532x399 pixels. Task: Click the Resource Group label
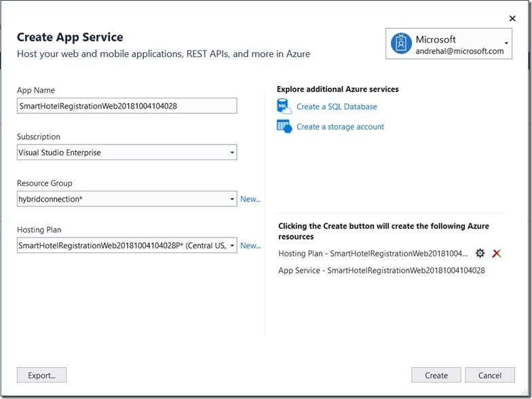click(45, 183)
